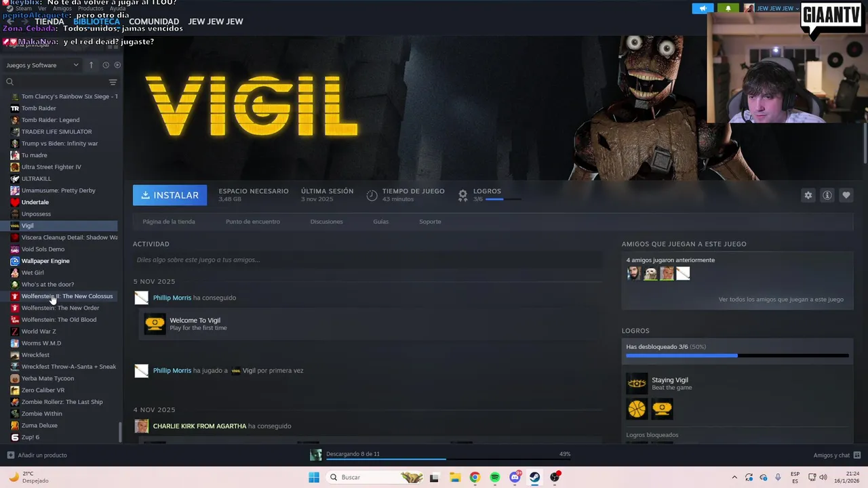The height and width of the screenshot is (488, 868).
Task: Open Punto de encuentro tab
Action: (x=253, y=222)
